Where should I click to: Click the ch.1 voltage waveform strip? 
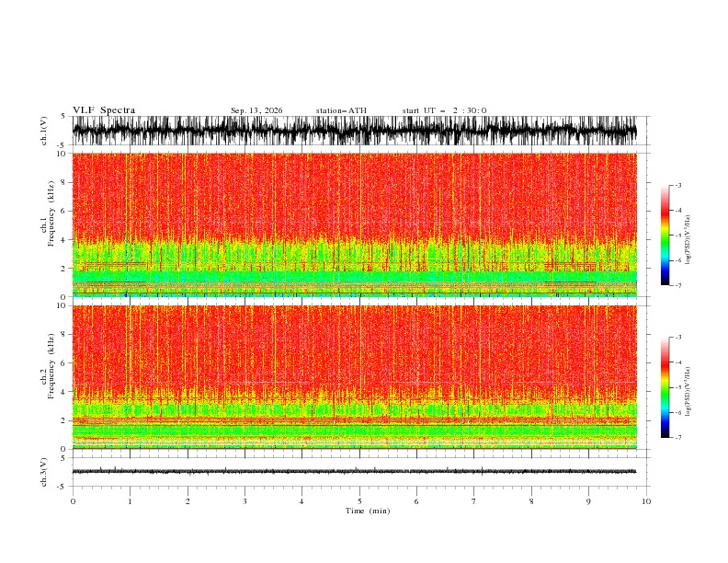click(x=354, y=131)
